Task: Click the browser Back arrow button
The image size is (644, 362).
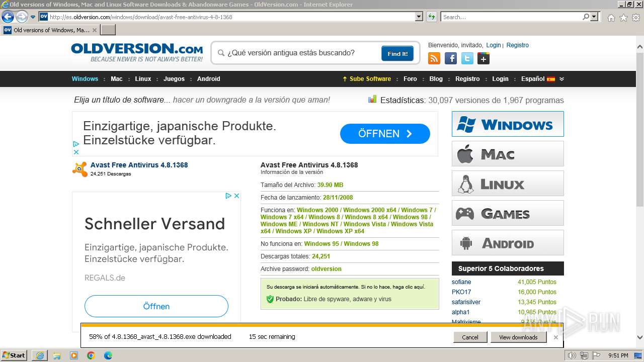Action: click(8, 17)
